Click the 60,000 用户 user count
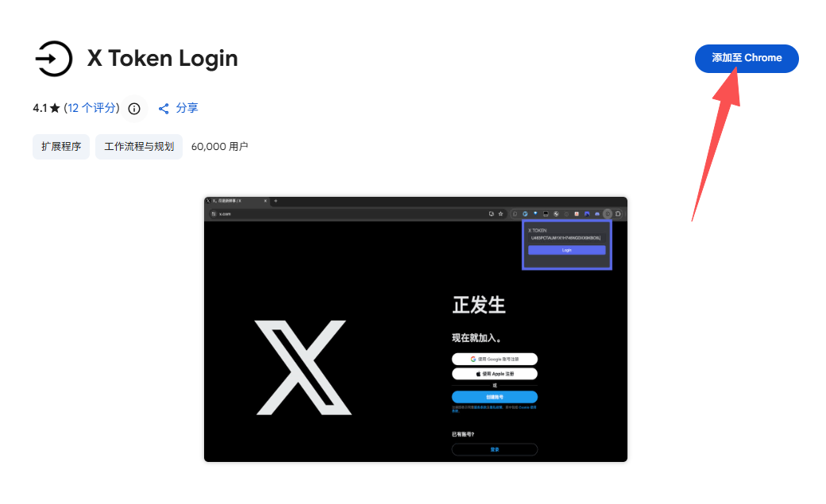 coord(220,146)
